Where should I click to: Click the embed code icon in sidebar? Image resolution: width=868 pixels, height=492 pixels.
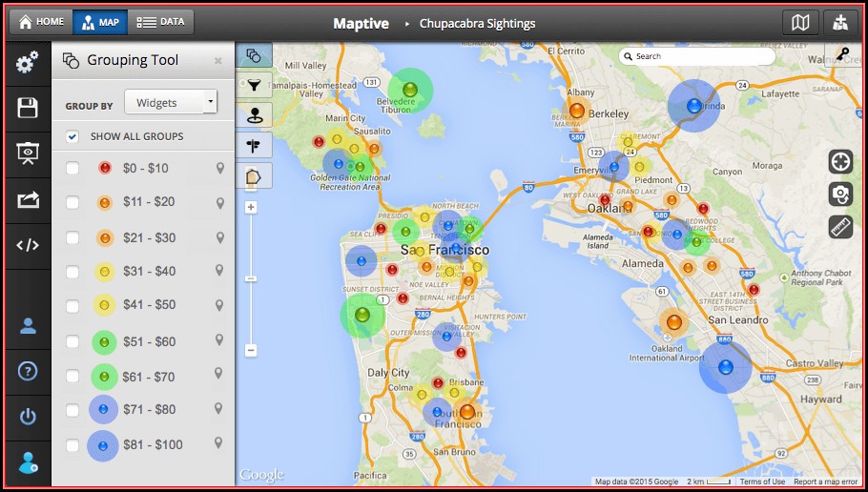(x=28, y=245)
